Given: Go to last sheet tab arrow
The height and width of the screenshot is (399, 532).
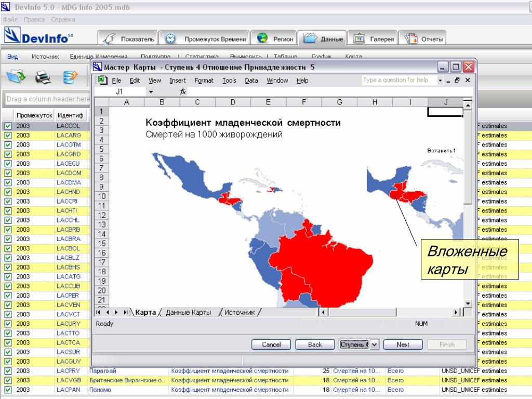Looking at the screenshot, I should 126,312.
